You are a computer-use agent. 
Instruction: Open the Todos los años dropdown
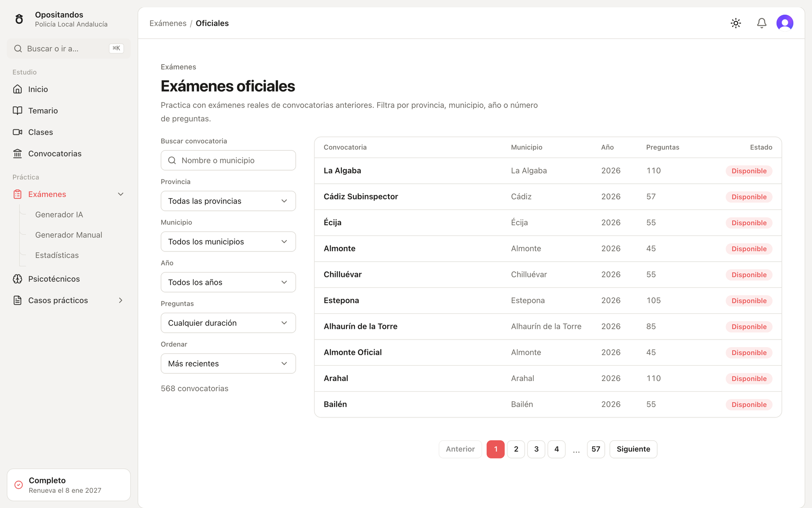pos(228,282)
